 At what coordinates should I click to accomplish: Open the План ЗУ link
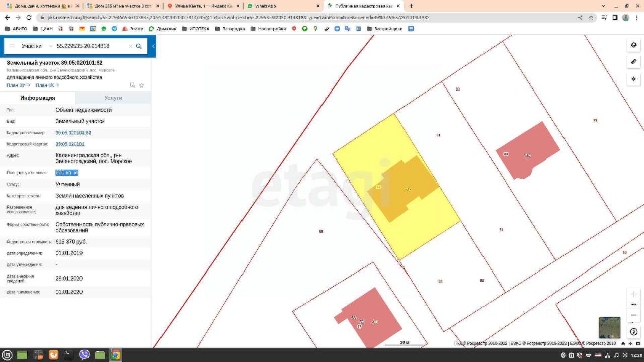point(18,85)
